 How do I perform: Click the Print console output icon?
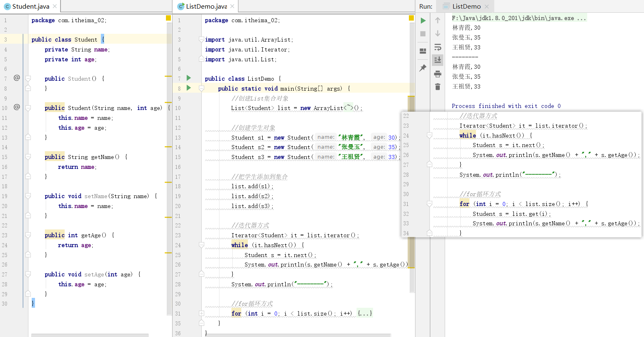point(438,74)
